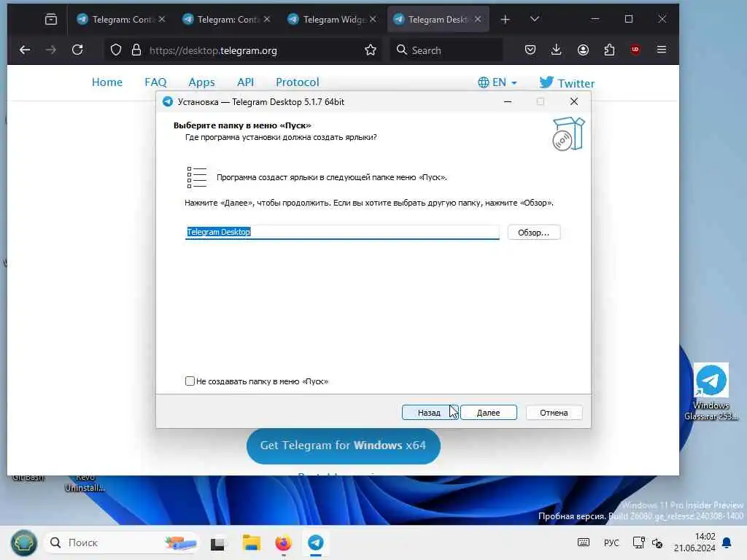Click the Start menu folder name field
The height and width of the screenshot is (560, 747).
click(342, 232)
